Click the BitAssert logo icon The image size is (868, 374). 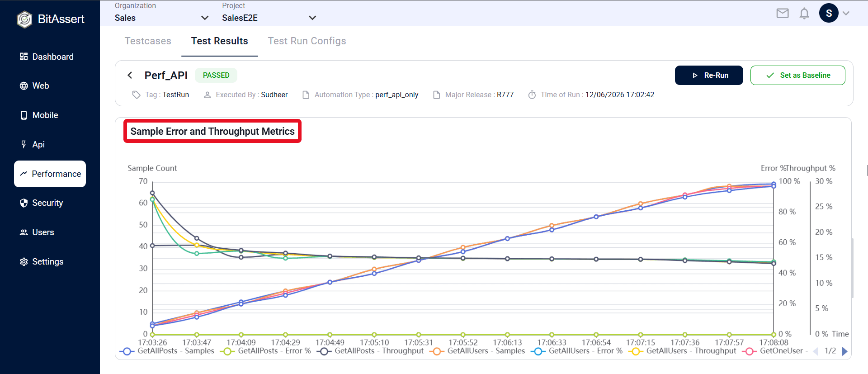24,19
